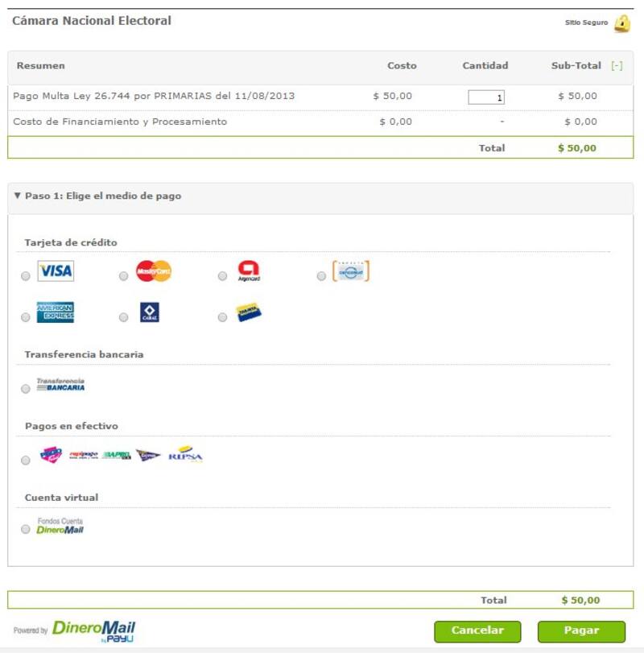Click the RIPSA cash payment logo
This screenshot has width=644, height=653.
pos(185,456)
